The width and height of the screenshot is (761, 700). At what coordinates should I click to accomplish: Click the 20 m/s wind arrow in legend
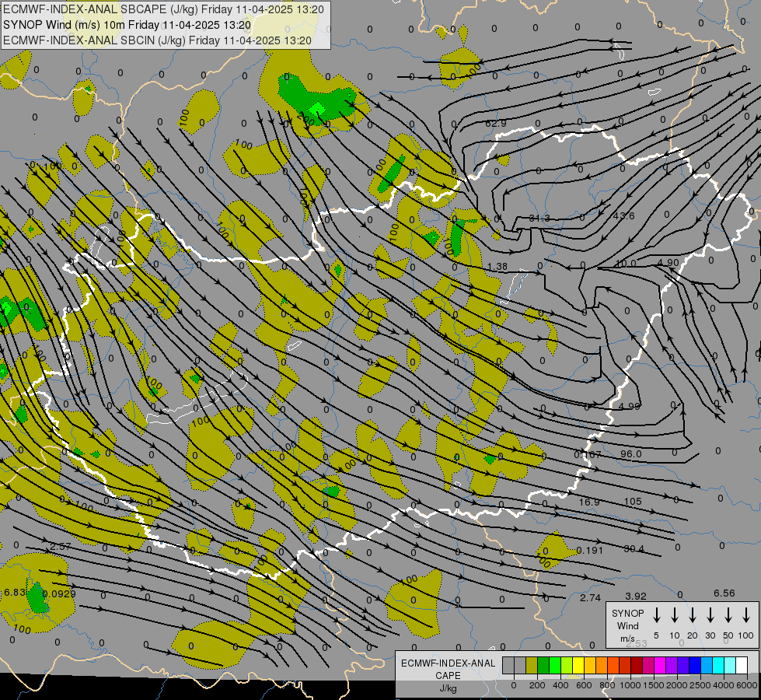[x=693, y=615]
